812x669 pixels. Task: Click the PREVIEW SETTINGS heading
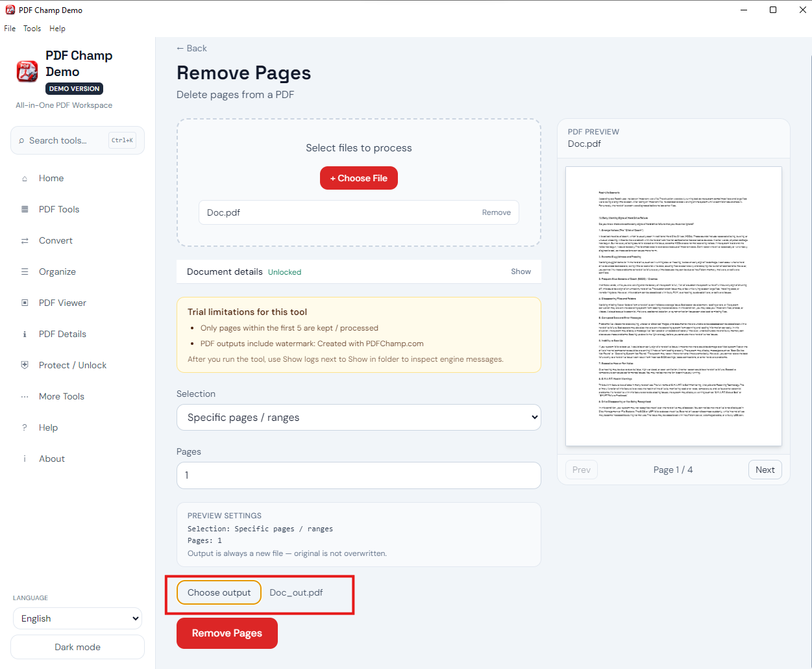(x=225, y=516)
